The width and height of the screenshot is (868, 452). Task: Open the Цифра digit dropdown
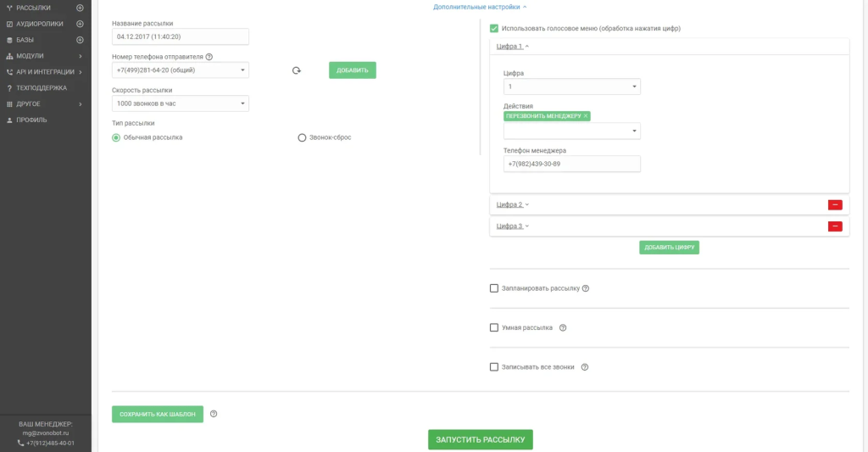[572, 86]
